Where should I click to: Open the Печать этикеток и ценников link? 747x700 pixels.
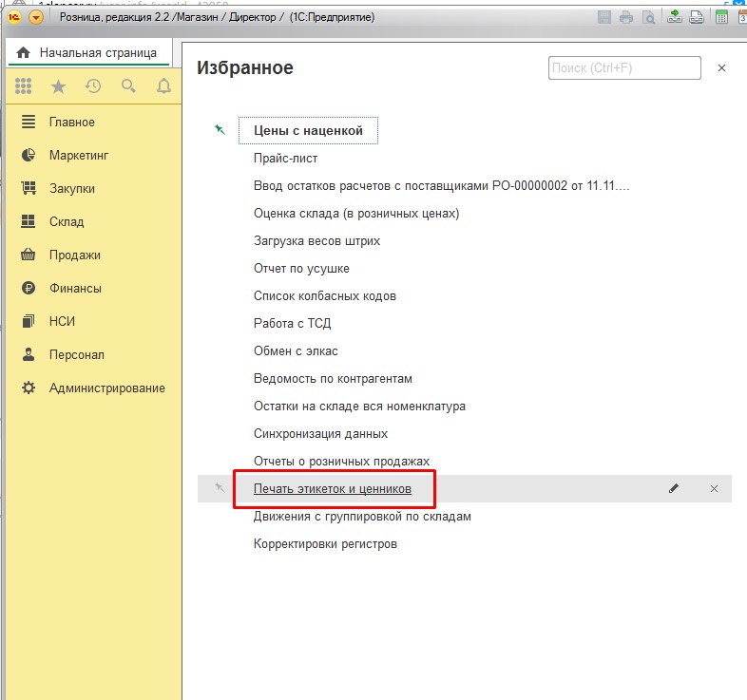(332, 488)
